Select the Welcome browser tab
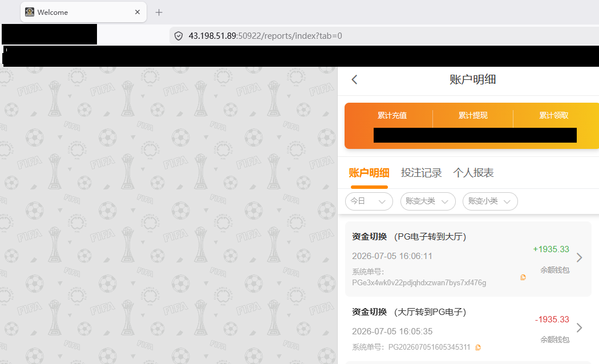599x364 pixels. click(83, 12)
